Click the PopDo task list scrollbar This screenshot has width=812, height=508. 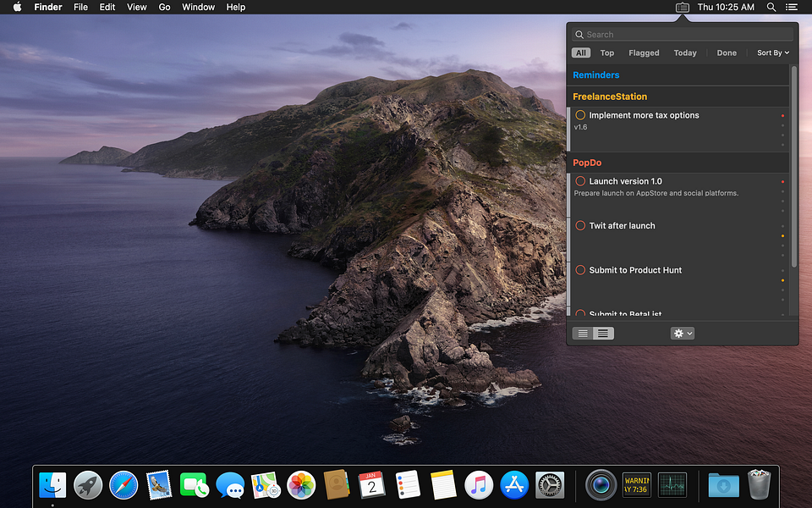coord(794,166)
